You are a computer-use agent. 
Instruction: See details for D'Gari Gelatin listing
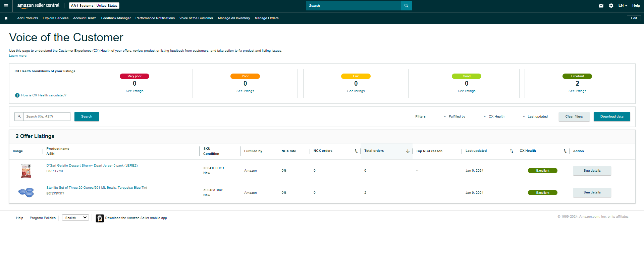pyautogui.click(x=592, y=171)
